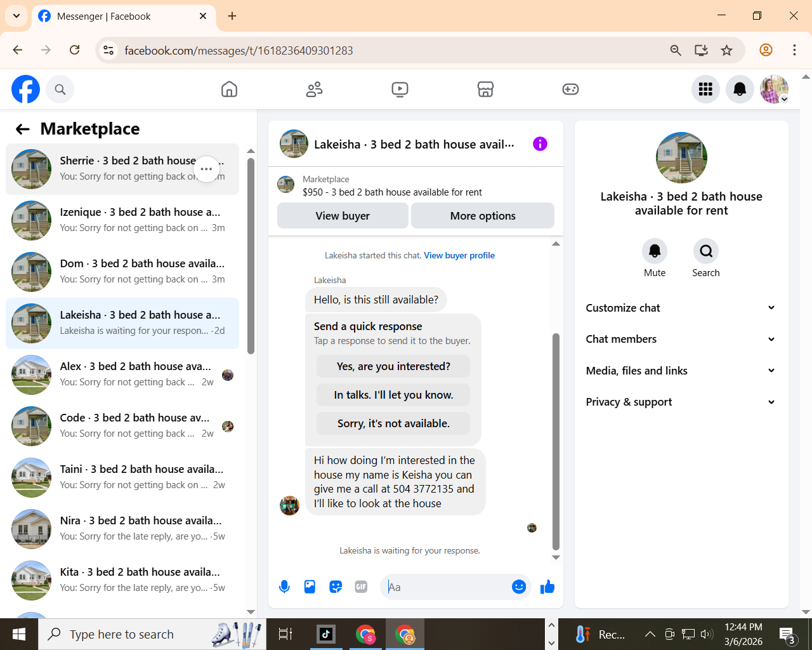The width and height of the screenshot is (812, 650).
Task: Open the Chrome tab search dropdown arrow
Action: coord(16,16)
